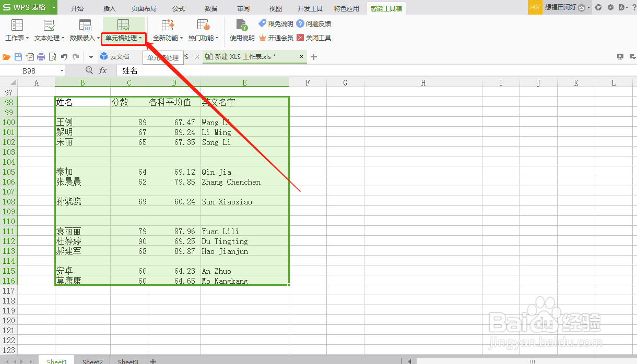Select the Sheet2 worksheet tab
Viewport: 637px width, 364px height.
coord(92,361)
